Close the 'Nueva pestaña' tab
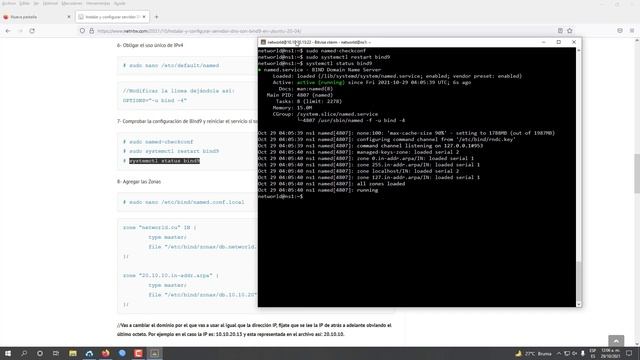The width and height of the screenshot is (640, 360). pos(69,17)
